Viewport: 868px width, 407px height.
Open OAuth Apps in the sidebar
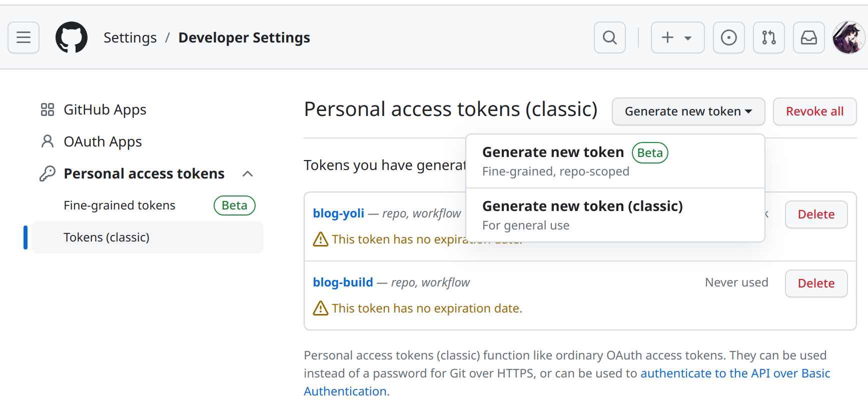coord(103,141)
